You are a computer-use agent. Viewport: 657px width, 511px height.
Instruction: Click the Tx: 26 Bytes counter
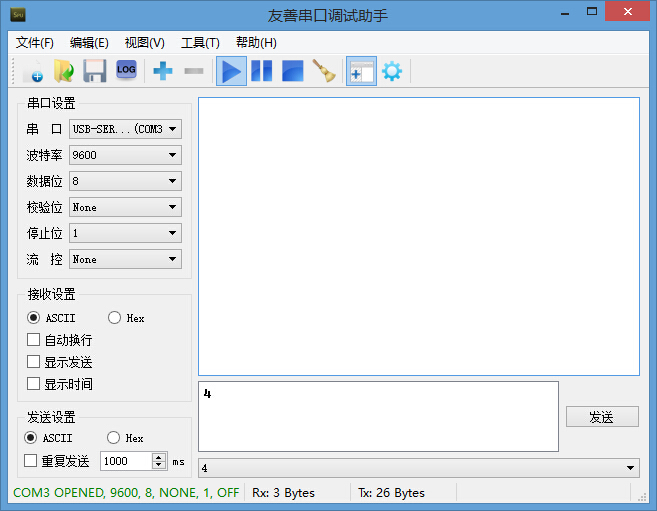click(391, 493)
